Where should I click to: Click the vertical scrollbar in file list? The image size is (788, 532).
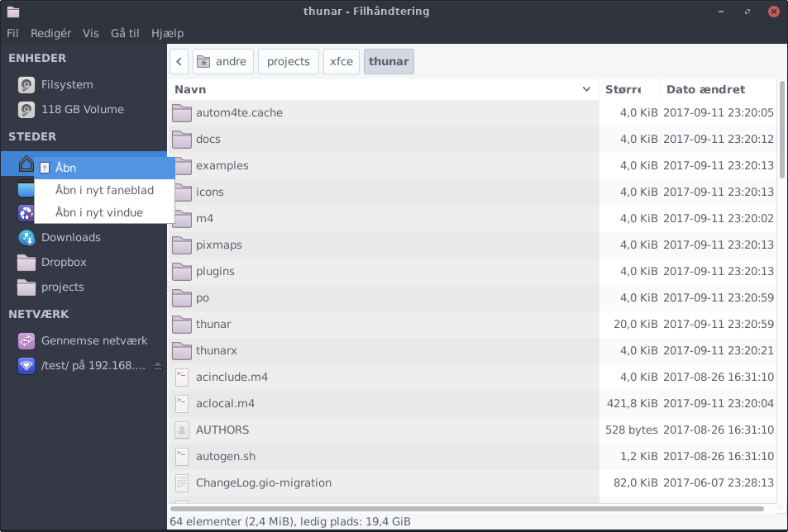coord(782,132)
